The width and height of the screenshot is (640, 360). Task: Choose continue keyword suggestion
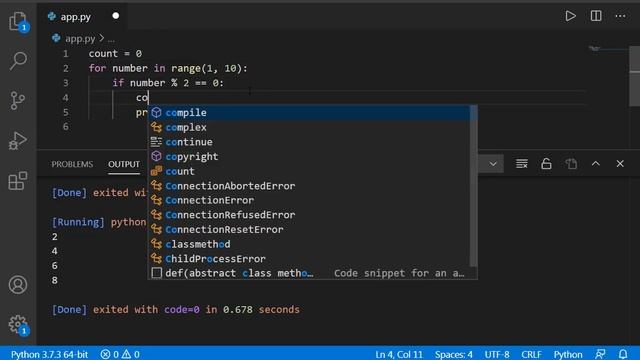309,142
